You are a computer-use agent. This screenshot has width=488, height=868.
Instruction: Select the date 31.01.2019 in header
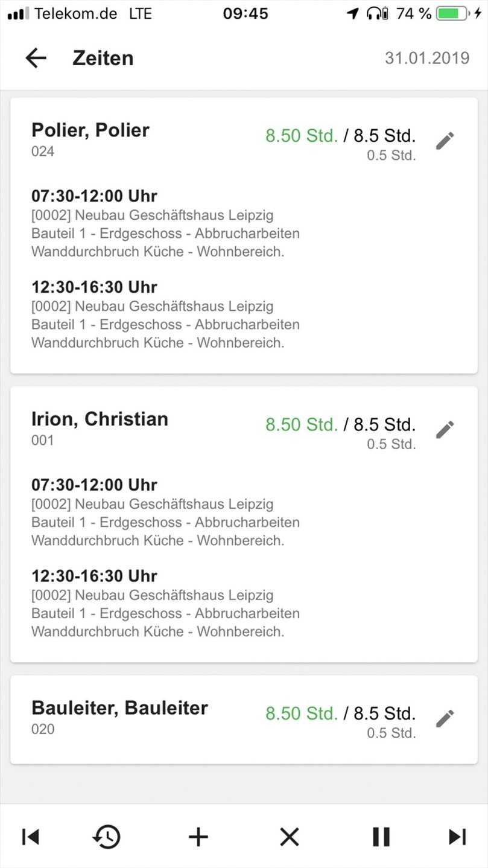click(427, 58)
